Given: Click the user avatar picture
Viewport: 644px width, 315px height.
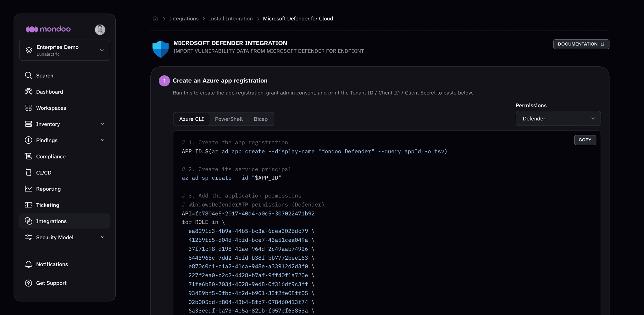Looking at the screenshot, I should click(x=100, y=30).
